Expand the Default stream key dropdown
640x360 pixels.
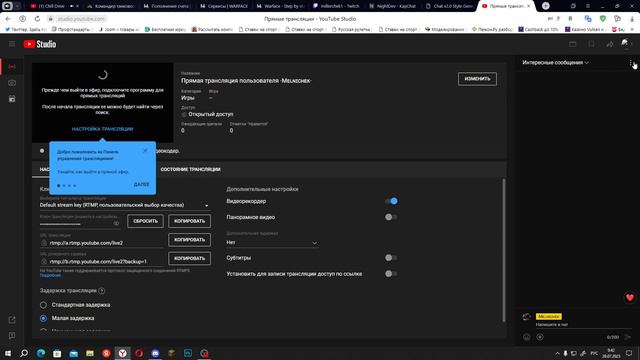pyautogui.click(x=124, y=205)
